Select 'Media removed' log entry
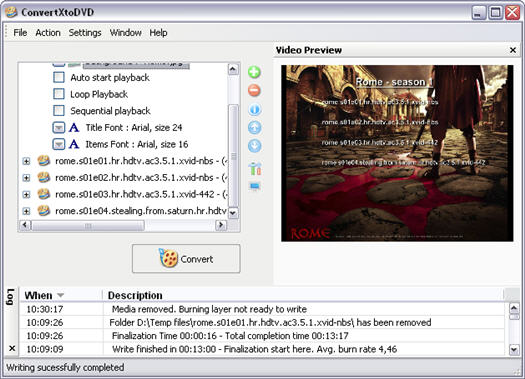 coord(262,309)
